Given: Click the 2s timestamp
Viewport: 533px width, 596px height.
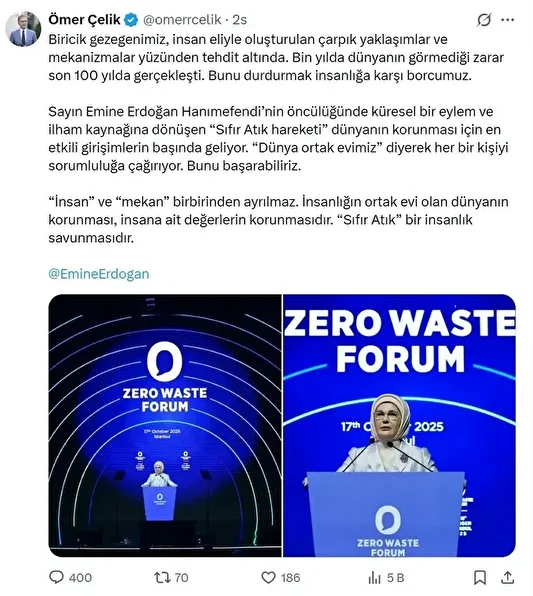Looking at the screenshot, I should pyautogui.click(x=240, y=20).
